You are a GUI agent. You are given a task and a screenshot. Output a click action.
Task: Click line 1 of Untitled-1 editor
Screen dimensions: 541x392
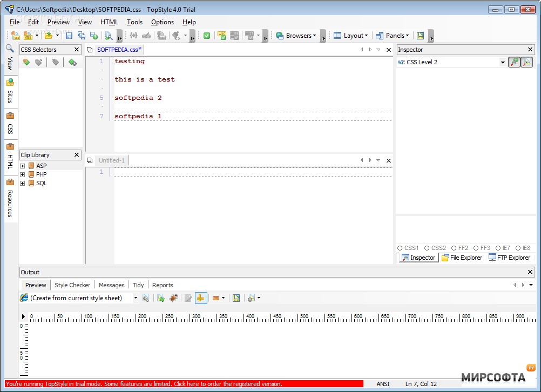[x=254, y=172]
